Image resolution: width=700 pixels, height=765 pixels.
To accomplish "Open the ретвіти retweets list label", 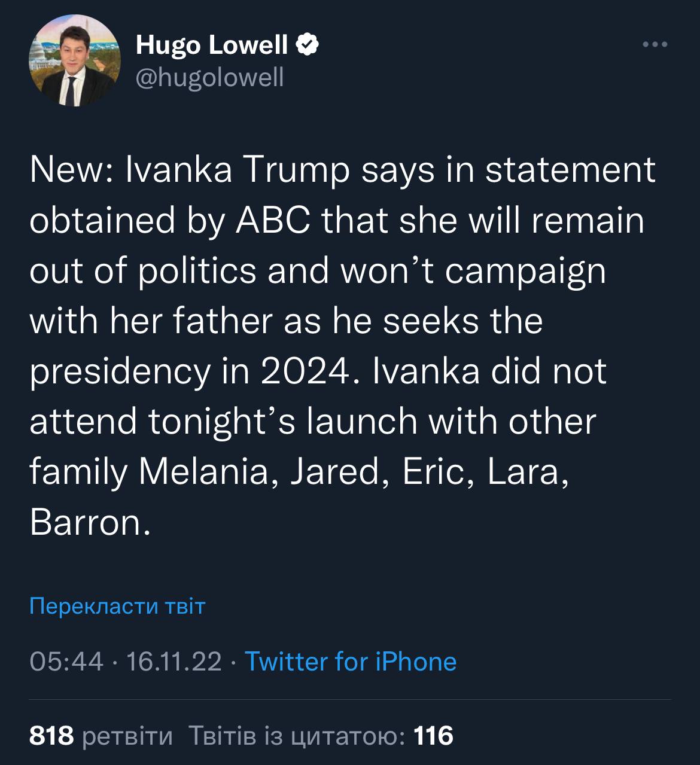I will (126, 735).
